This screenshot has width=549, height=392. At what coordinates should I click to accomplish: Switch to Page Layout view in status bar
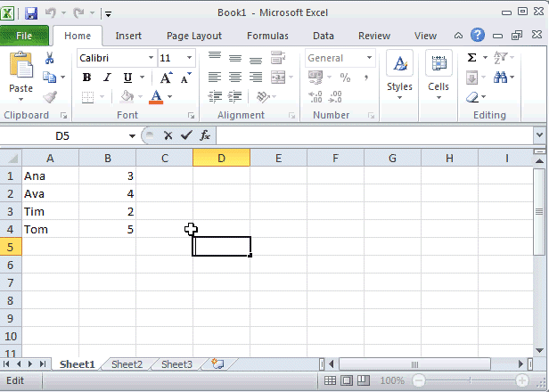[347, 380]
